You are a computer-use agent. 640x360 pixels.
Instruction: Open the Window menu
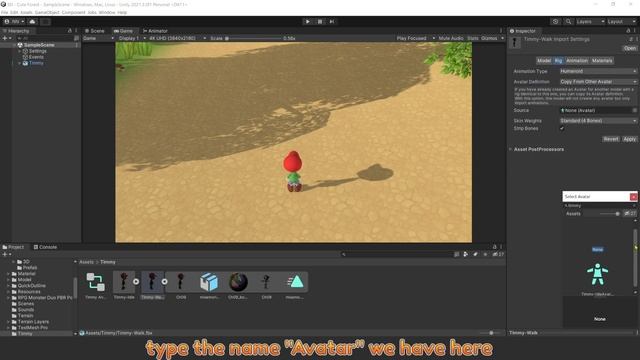[107, 13]
